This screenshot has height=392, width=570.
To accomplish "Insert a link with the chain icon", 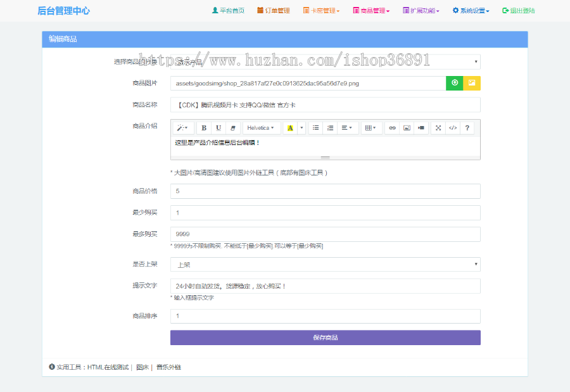I will [x=392, y=128].
